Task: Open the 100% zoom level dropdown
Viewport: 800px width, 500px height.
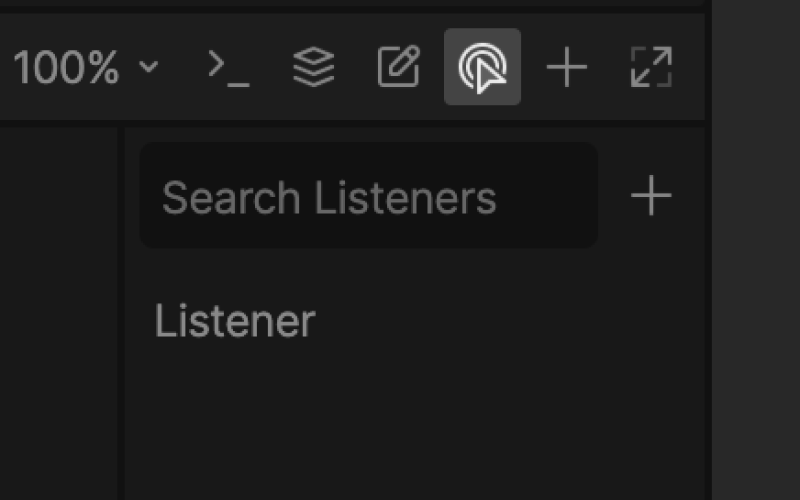Action: coord(86,67)
